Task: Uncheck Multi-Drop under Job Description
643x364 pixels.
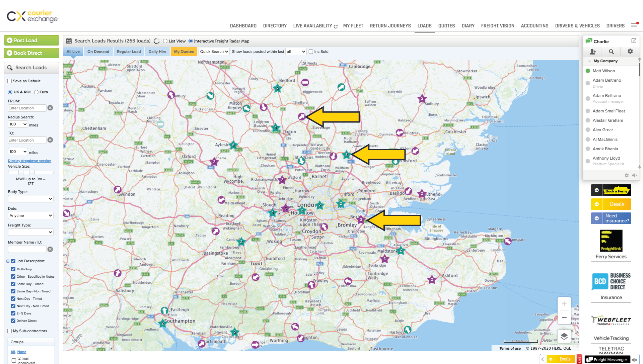Action: point(13,269)
